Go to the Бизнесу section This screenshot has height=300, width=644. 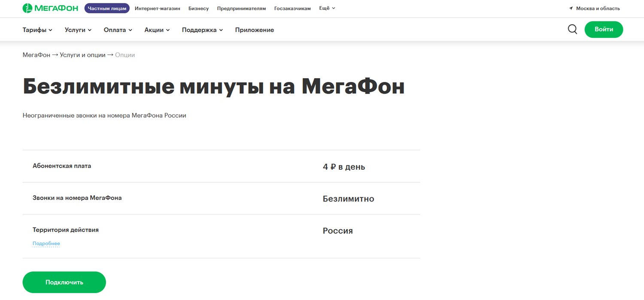tap(198, 8)
